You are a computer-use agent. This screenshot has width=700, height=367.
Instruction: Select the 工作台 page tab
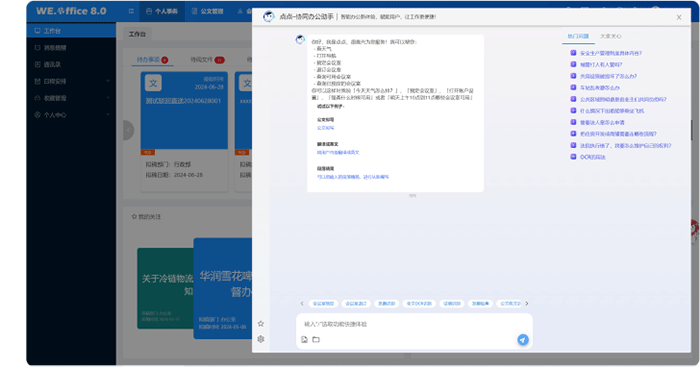pos(137,34)
